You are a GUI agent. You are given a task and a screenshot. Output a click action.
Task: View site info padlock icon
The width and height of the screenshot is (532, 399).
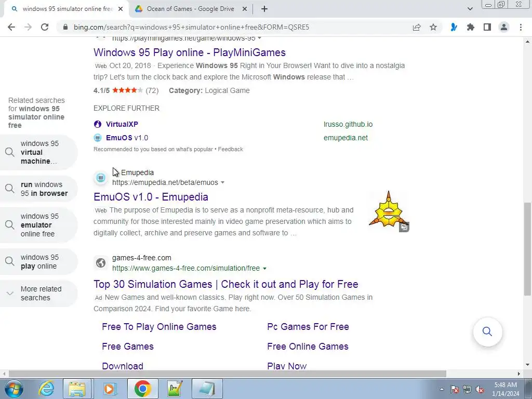pyautogui.click(x=65, y=27)
